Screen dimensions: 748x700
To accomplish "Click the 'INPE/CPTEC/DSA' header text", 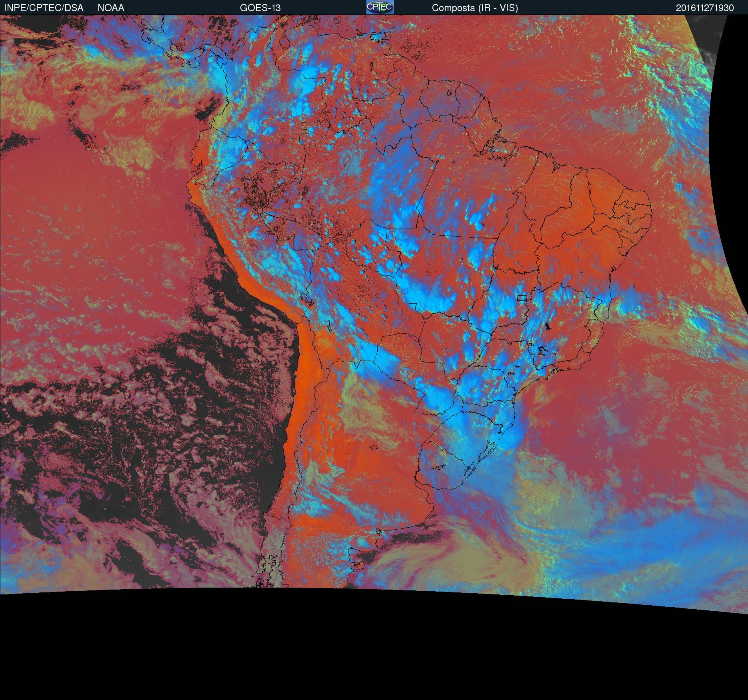I will coord(44,8).
